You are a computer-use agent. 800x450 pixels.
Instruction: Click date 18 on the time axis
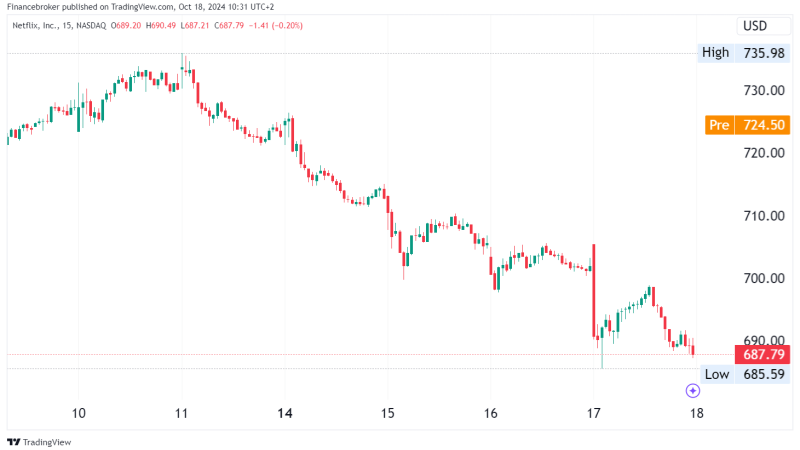(696, 413)
